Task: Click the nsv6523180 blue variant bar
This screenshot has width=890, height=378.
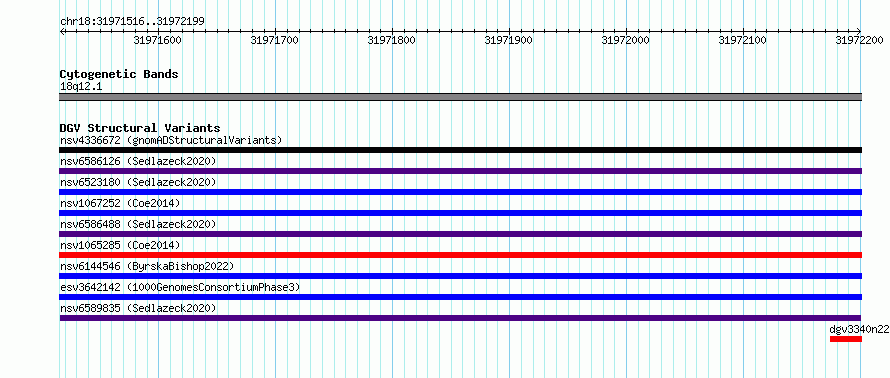Action: point(460,192)
